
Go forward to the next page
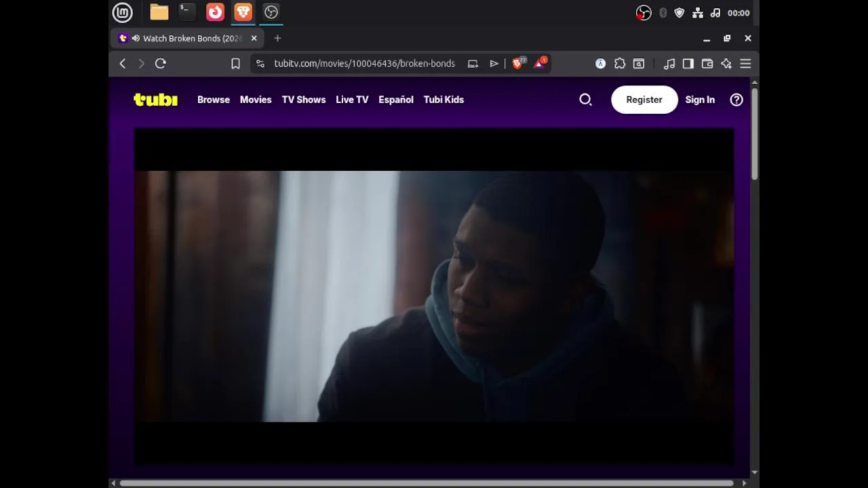coord(141,64)
